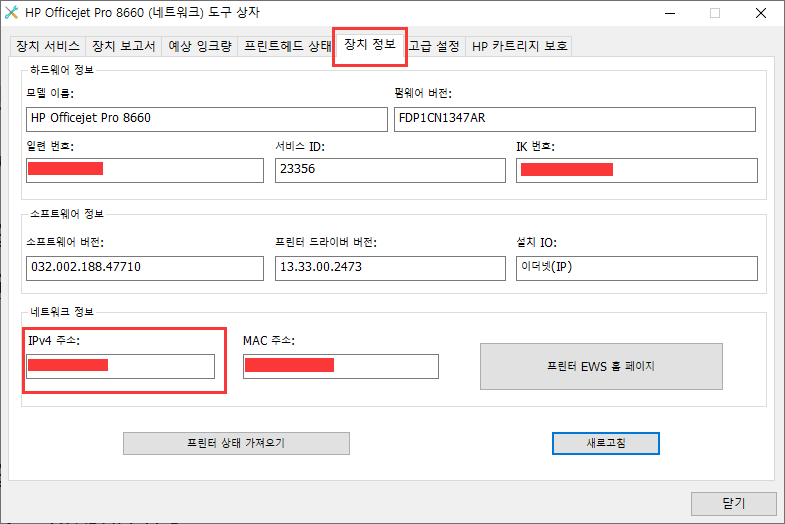Image resolution: width=785 pixels, height=524 pixels.
Task: Click the 모델 이름 text field
Action: click(206, 119)
